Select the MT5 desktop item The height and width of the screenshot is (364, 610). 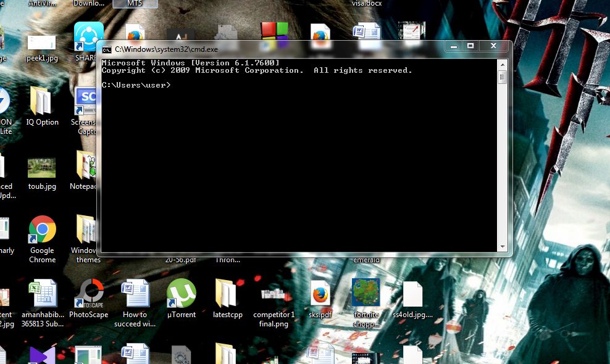click(x=135, y=4)
